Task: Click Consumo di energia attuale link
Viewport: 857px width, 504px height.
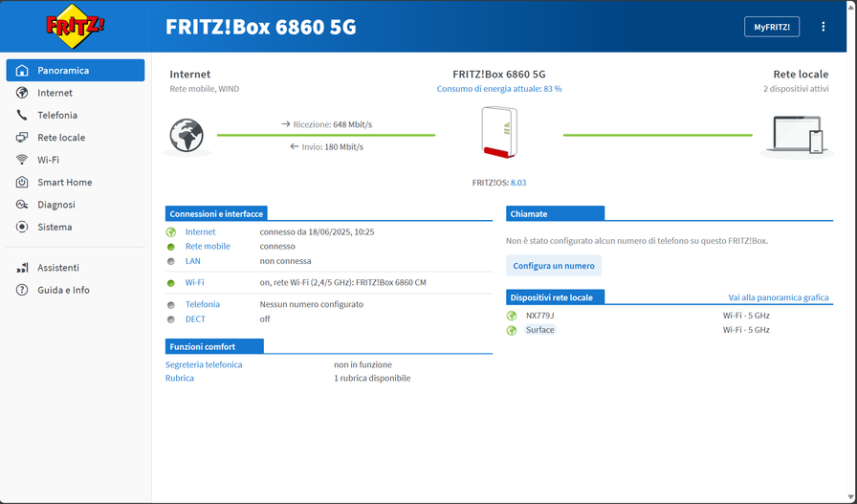Action: (x=499, y=89)
